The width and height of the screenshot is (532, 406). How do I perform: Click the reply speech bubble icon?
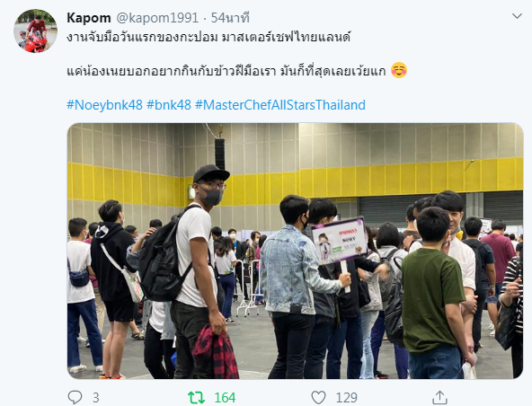(x=75, y=397)
